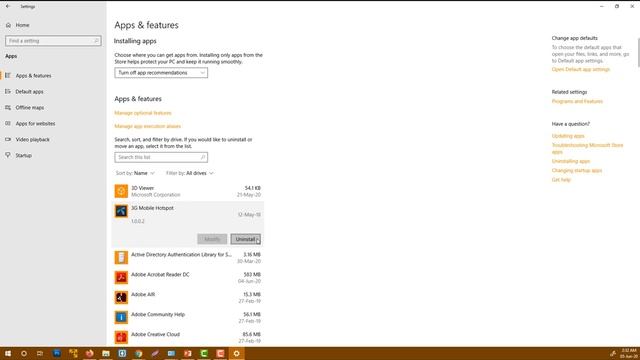Open the Windows Start menu

point(8,353)
